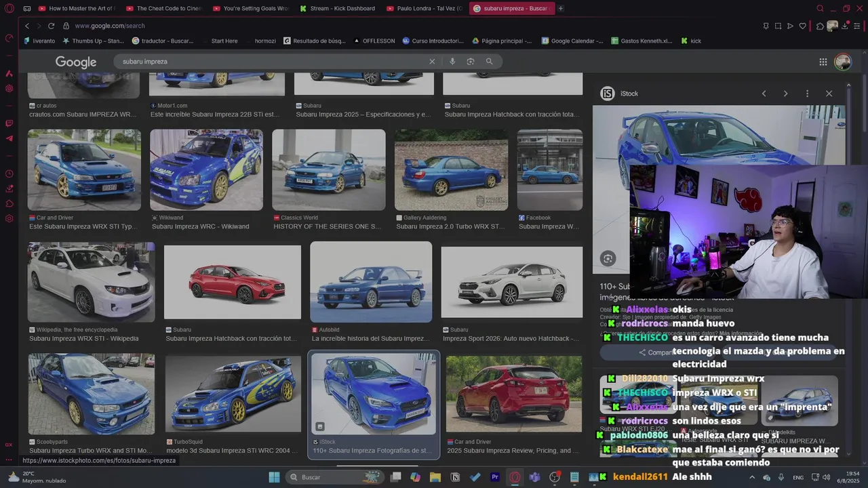Open the Windows Start menu

[x=275, y=477]
